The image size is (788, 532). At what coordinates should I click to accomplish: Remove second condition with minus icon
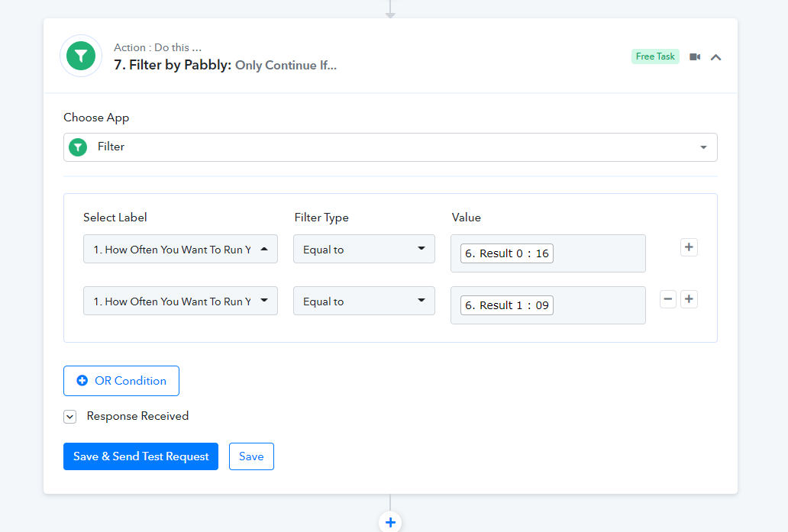point(667,299)
